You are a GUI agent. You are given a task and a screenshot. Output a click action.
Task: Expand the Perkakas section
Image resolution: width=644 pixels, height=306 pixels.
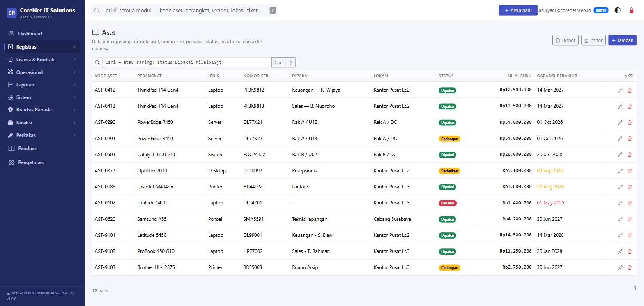(42, 135)
